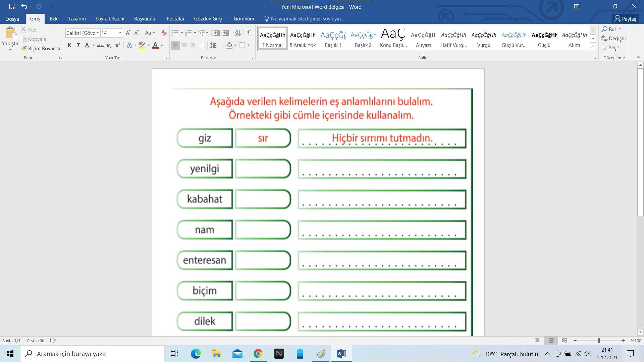Click the Paste (Yapıştır) icon

10,34
